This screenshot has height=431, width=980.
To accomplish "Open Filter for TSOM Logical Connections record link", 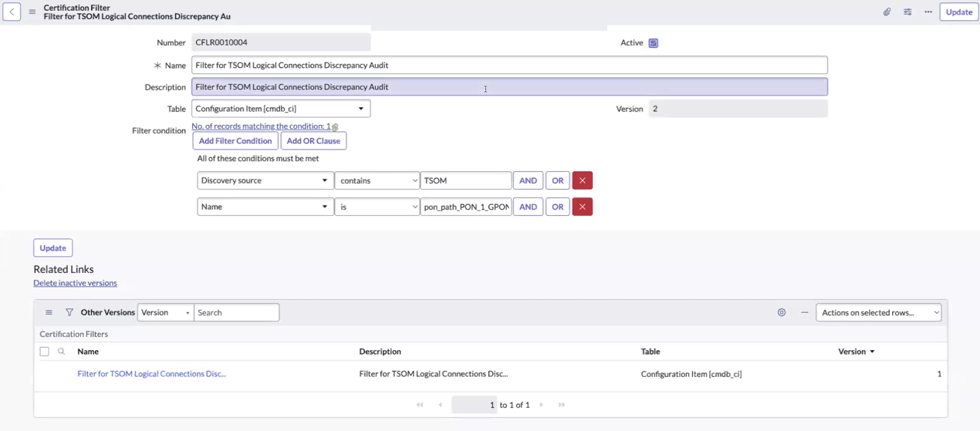I will pos(152,374).
